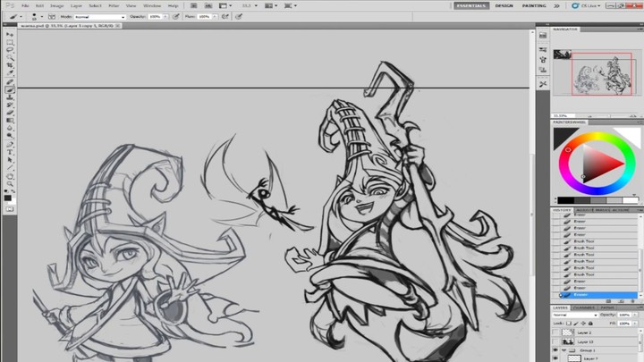
Task: Select the Horizontal Type tool
Action: click(10, 153)
